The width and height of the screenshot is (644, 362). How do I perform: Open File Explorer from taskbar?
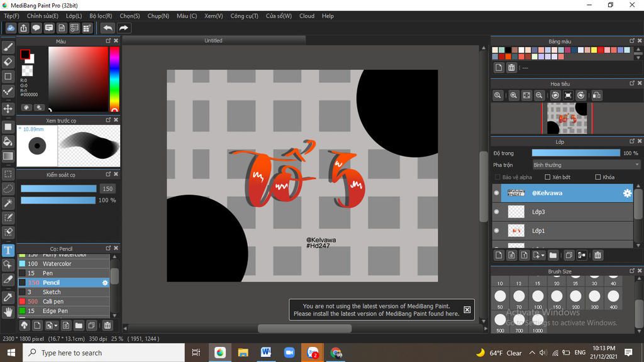click(x=243, y=353)
